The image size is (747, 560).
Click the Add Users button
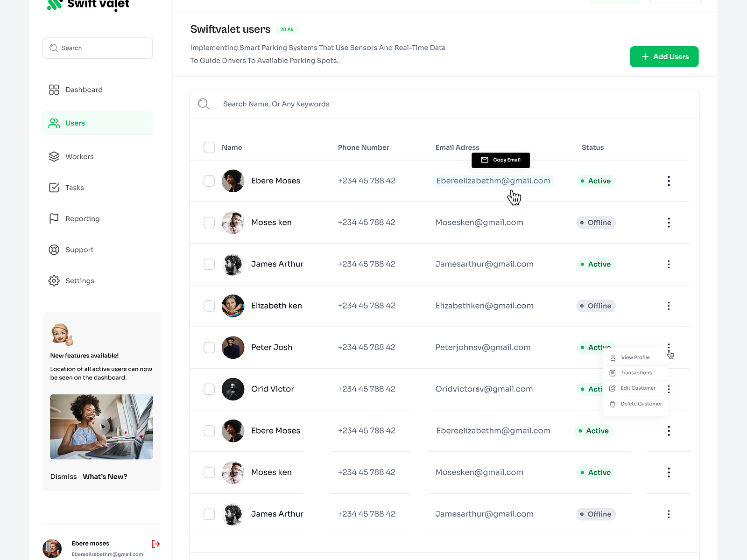click(x=664, y=56)
